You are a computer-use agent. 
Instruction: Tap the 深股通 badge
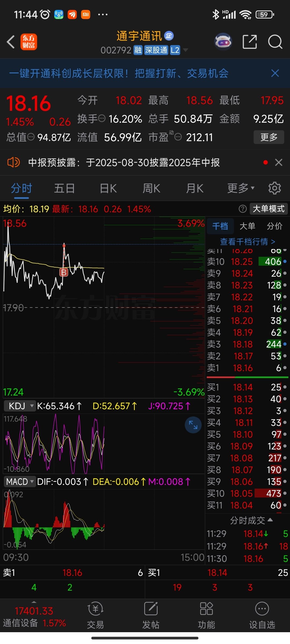point(156,50)
